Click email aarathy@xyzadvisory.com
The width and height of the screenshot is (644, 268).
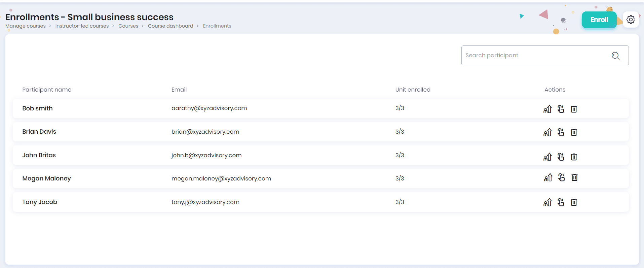pos(209,108)
